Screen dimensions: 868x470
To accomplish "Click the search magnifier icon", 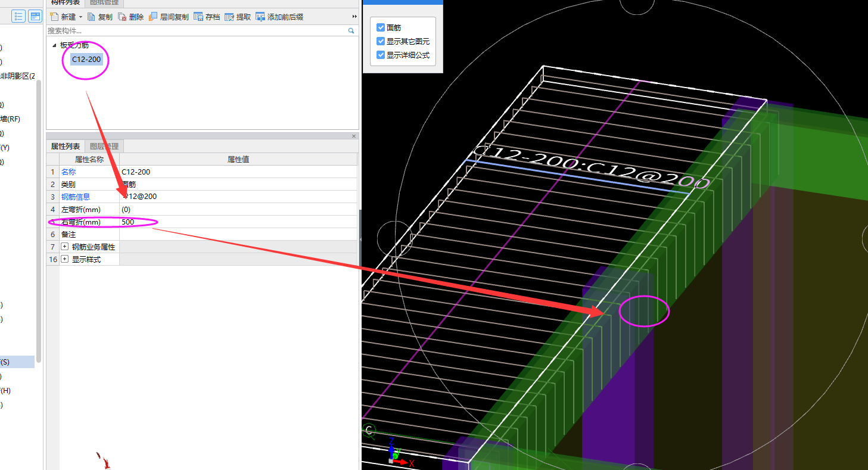I will coord(351,30).
